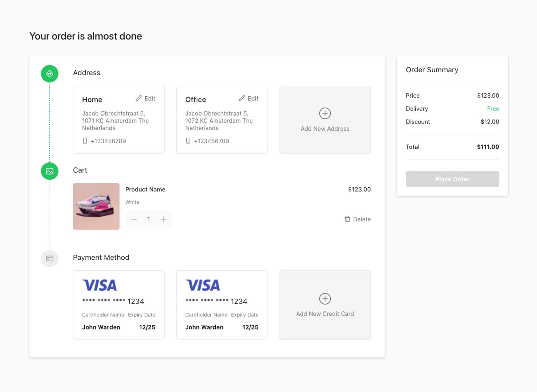The width and height of the screenshot is (537, 392).
Task: Click the phone icon on Home card
Action: tap(85, 141)
